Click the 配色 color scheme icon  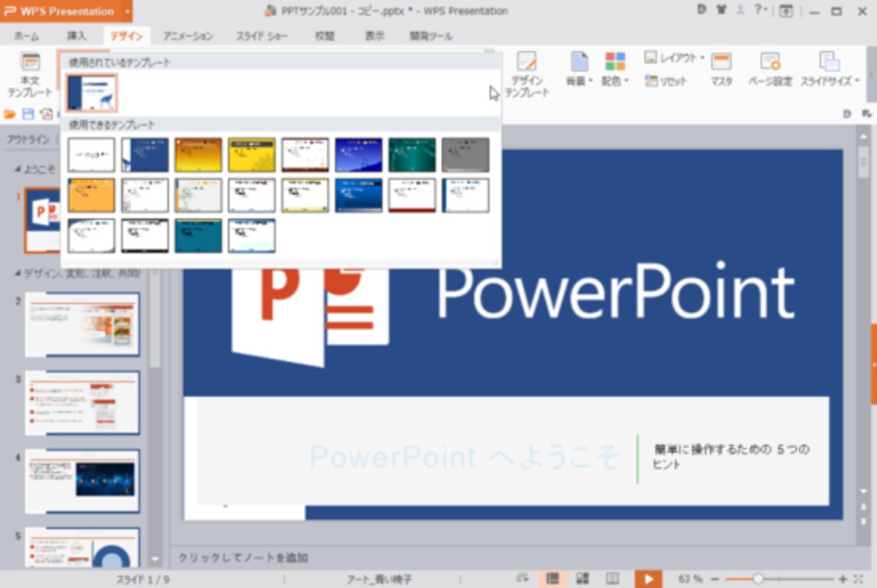click(615, 62)
